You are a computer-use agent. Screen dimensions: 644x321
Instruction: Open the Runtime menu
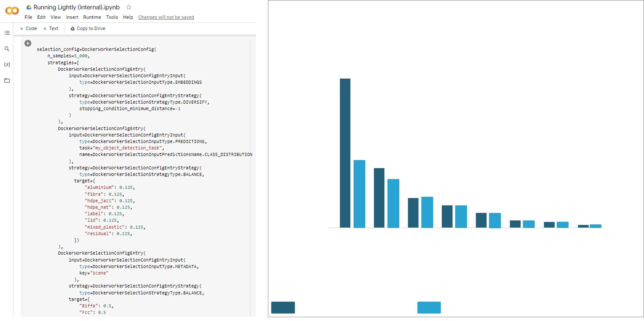92,17
